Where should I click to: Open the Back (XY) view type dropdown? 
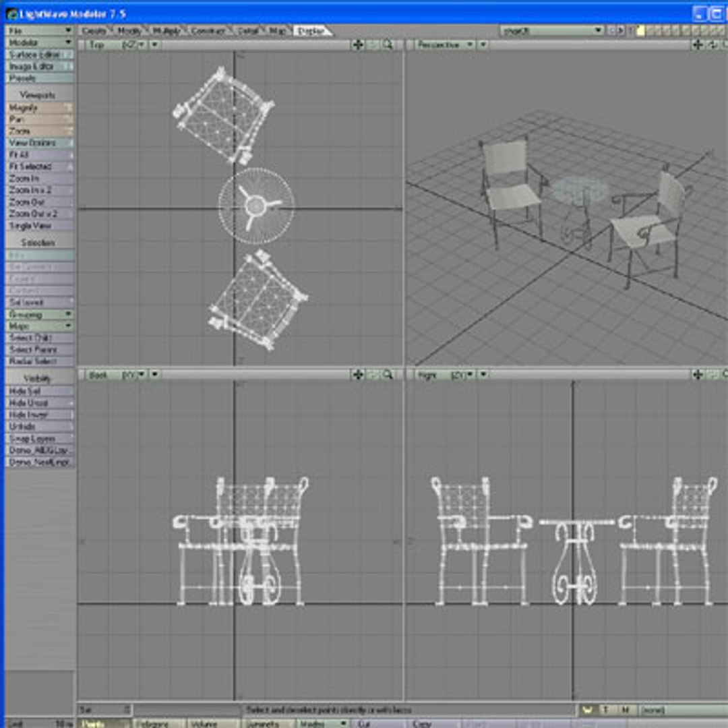[x=116, y=374]
